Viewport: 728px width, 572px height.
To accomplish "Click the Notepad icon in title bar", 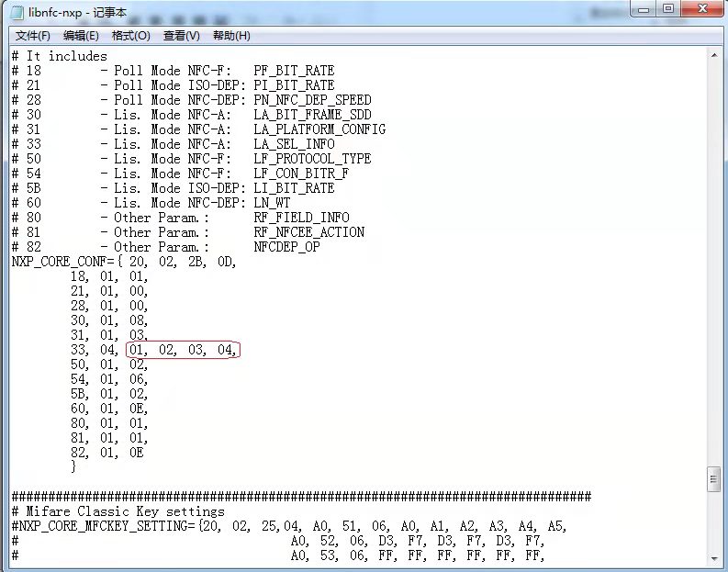I will click(x=17, y=13).
